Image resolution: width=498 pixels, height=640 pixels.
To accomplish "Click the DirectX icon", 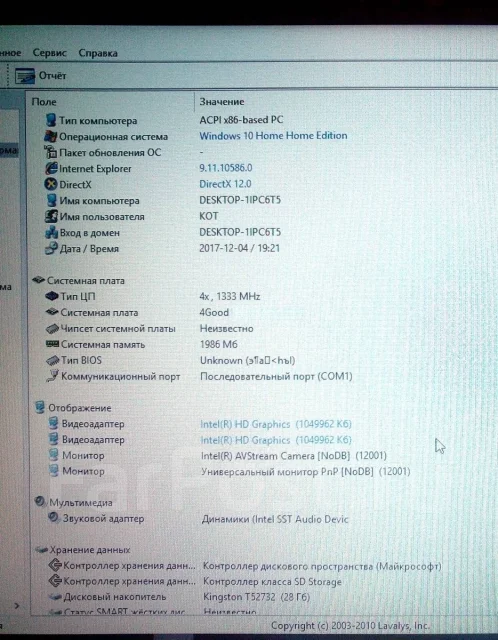I will point(51,184).
